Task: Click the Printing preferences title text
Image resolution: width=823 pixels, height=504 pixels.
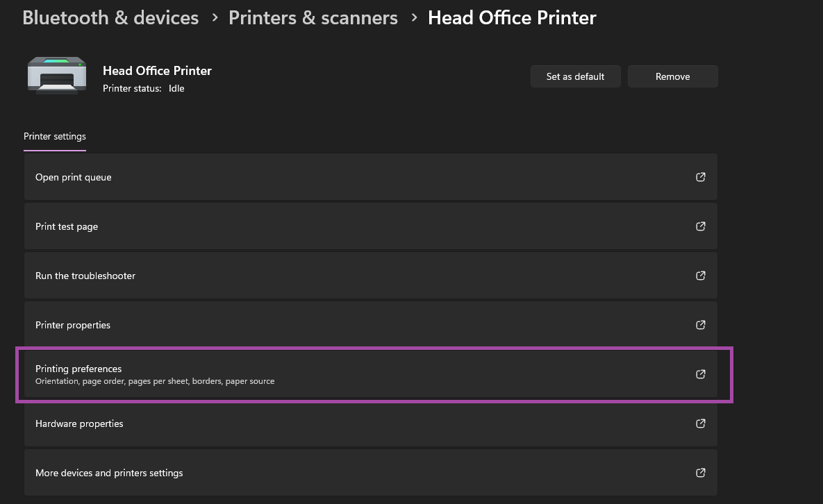Action: pos(78,369)
